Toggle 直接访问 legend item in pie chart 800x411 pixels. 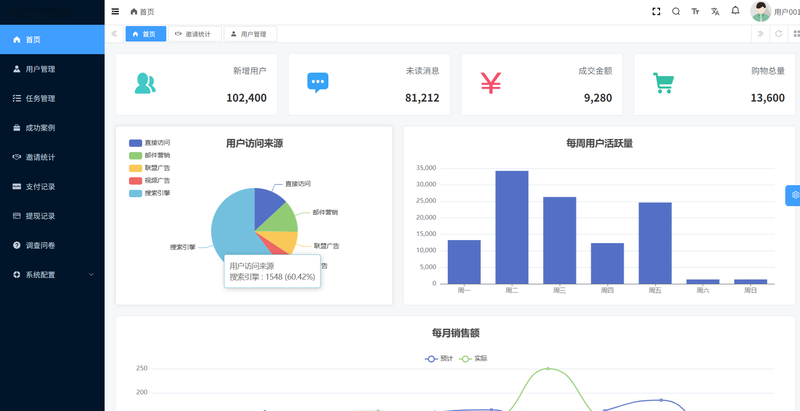[x=149, y=143]
